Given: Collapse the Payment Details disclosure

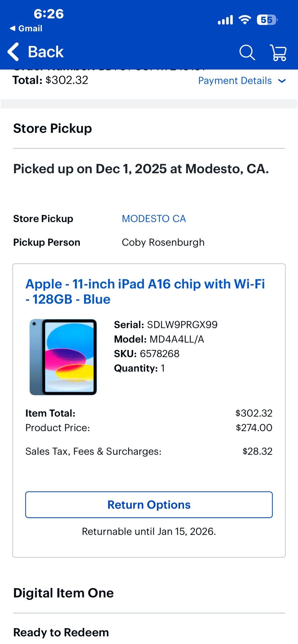Looking at the screenshot, I should pos(282,81).
